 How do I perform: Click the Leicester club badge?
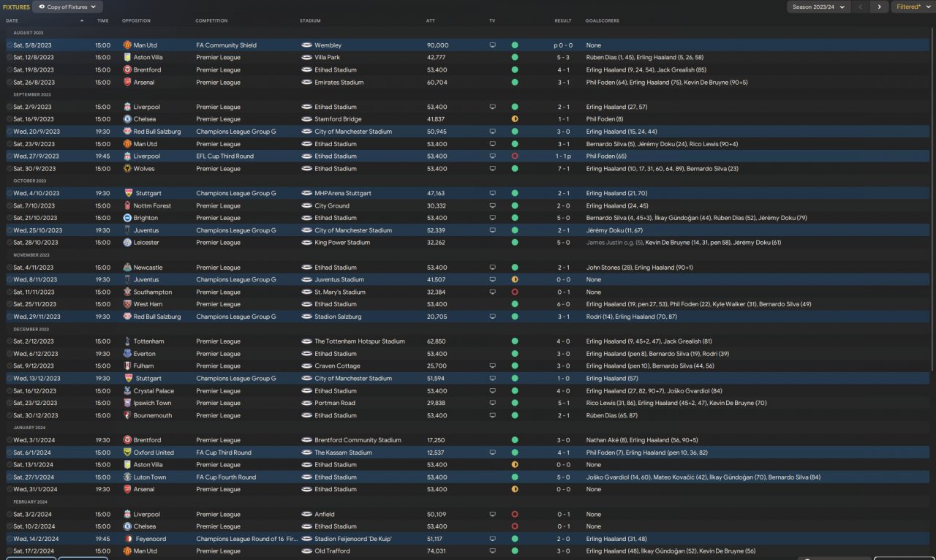click(127, 243)
